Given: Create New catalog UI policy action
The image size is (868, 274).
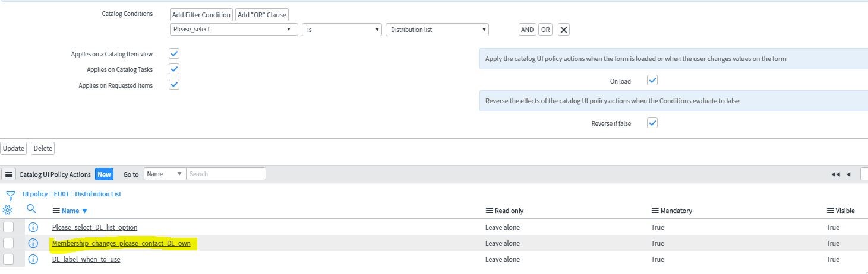Looking at the screenshot, I should tap(105, 174).
